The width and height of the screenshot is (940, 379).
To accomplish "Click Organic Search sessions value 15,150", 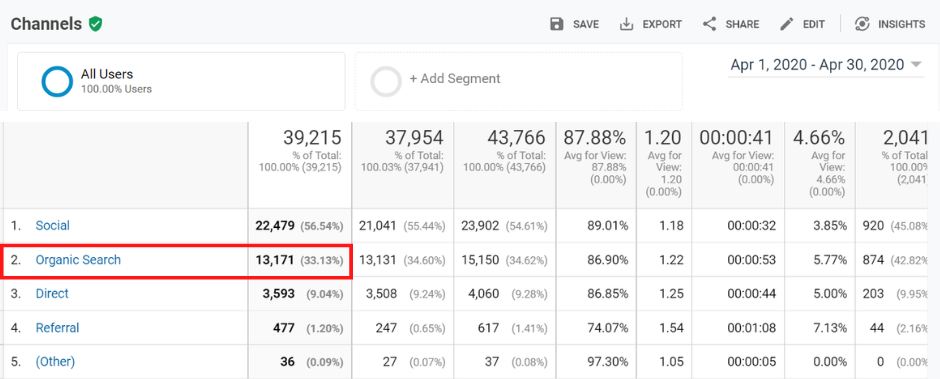I will (480, 260).
